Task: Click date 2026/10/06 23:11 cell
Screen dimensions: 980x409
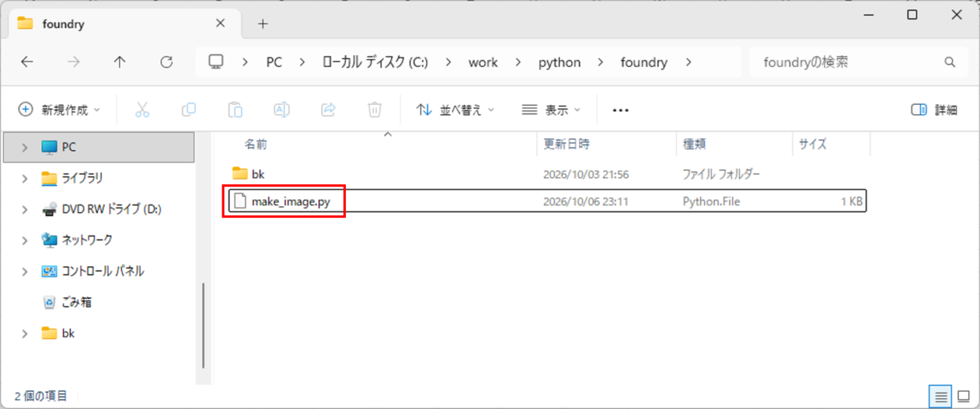Action: 586,201
